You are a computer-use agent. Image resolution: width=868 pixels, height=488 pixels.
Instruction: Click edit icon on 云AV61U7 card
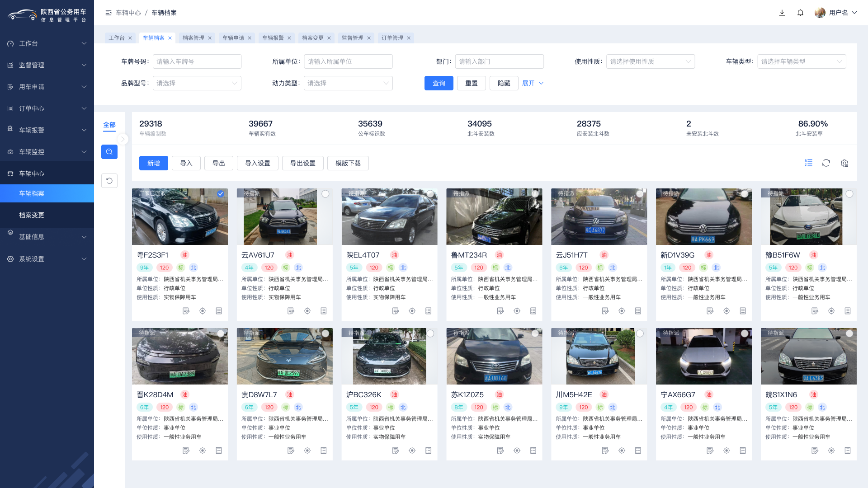pyautogui.click(x=291, y=311)
